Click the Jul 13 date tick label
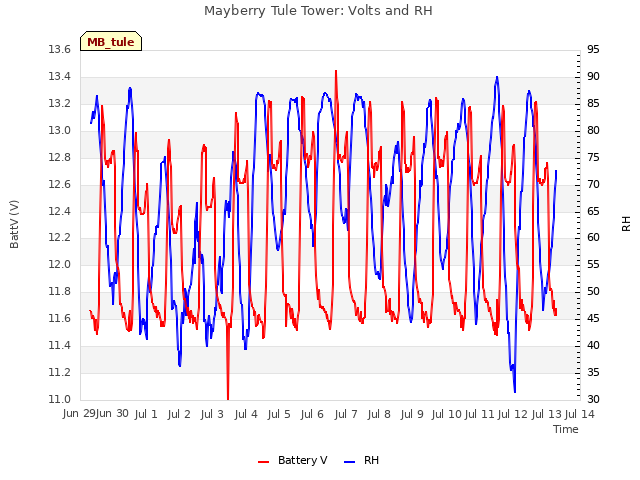This screenshot has width=640, height=480. pyautogui.click(x=547, y=414)
